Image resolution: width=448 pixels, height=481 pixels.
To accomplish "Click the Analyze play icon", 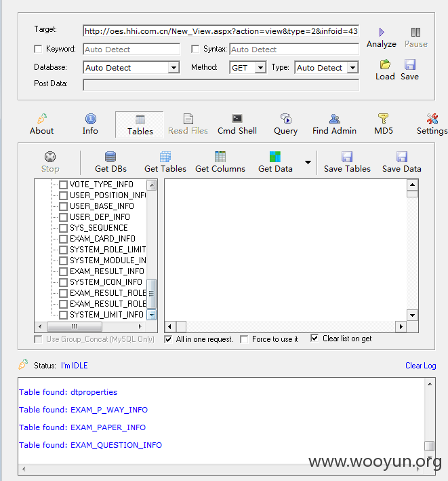I will tap(382, 32).
